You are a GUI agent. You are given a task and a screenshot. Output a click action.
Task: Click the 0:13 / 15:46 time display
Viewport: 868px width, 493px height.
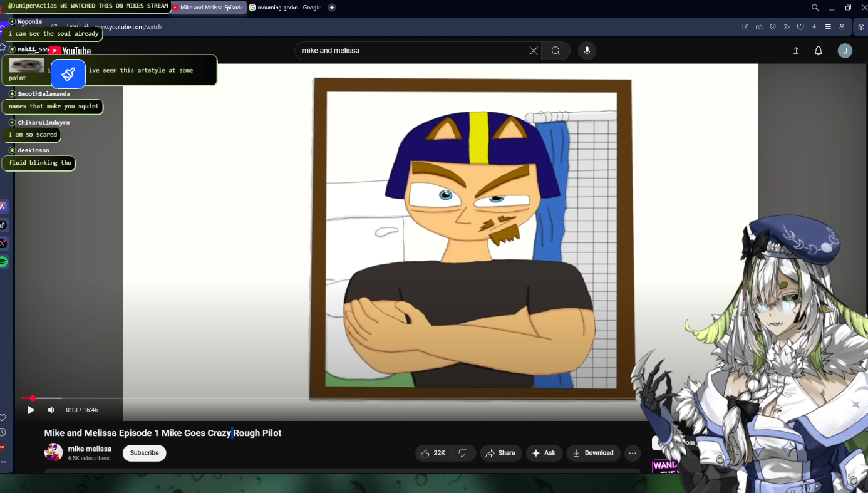coord(82,410)
